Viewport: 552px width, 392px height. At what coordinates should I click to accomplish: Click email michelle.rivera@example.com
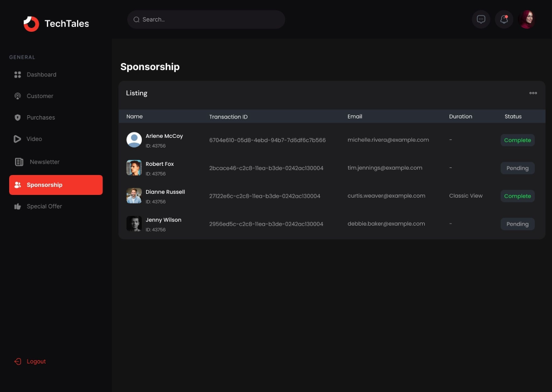[388, 140]
